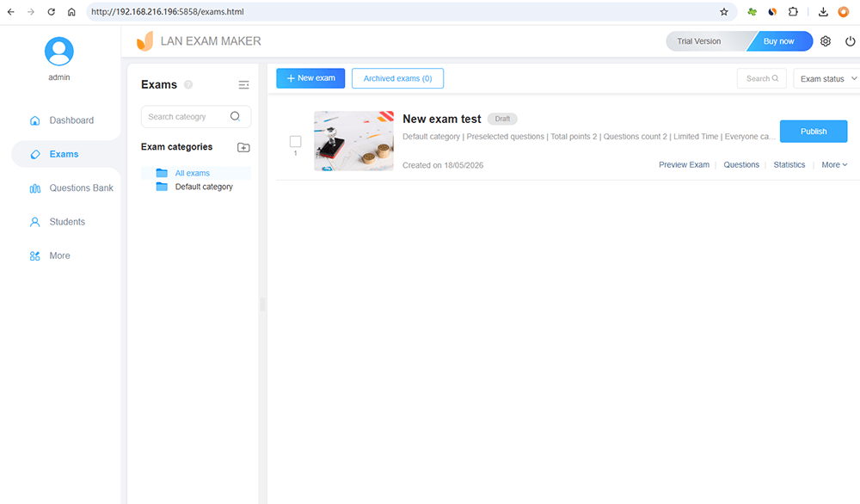The height and width of the screenshot is (504, 860).
Task: Toggle the Exams panel collapse icon
Action: [243, 84]
